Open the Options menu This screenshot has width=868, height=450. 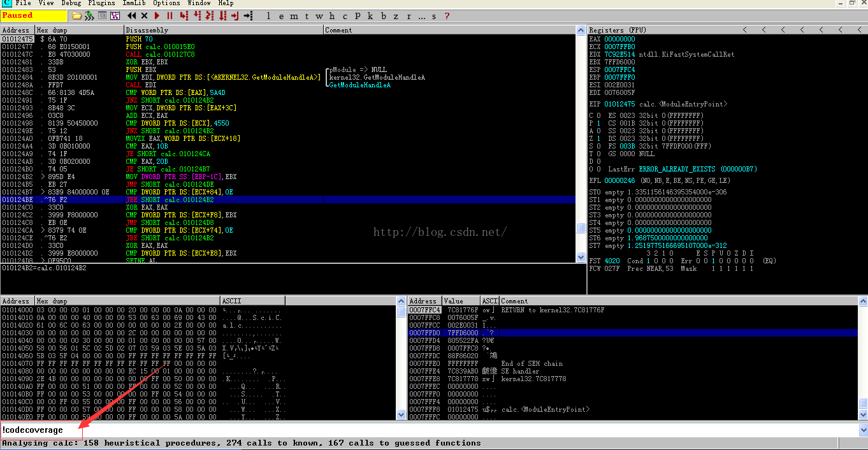[x=166, y=3]
